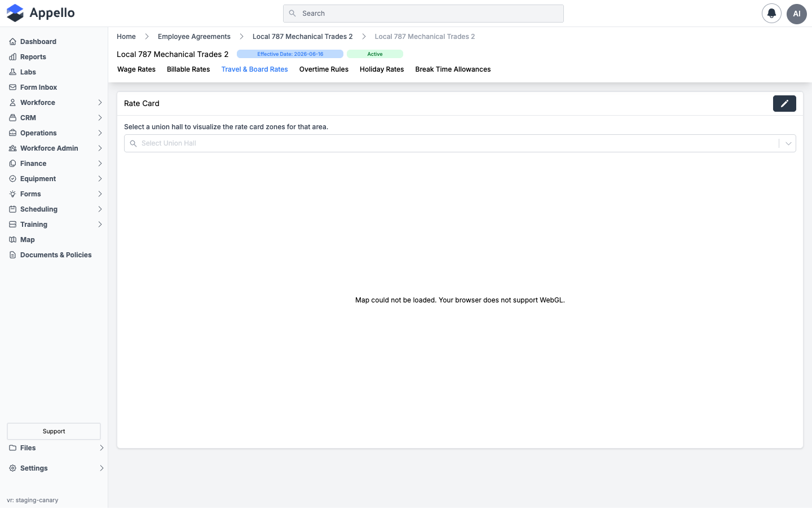The width and height of the screenshot is (812, 518).
Task: Open the Overtime Rules tab
Action: [324, 69]
